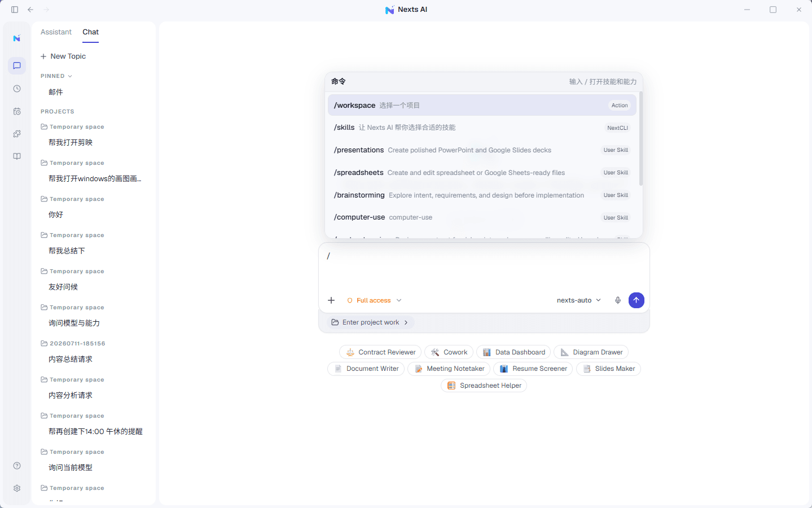The image size is (812, 508).
Task: Open chat 内容总结请求
Action: coord(71,359)
